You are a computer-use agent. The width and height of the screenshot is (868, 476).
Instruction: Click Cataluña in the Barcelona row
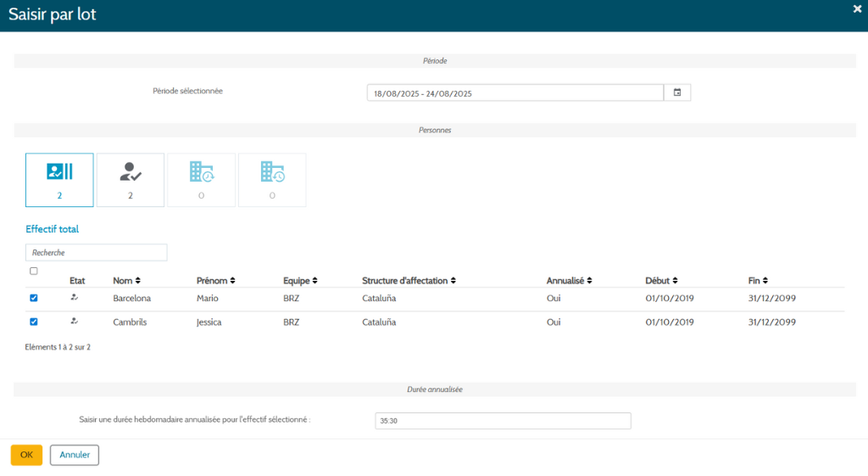point(379,298)
